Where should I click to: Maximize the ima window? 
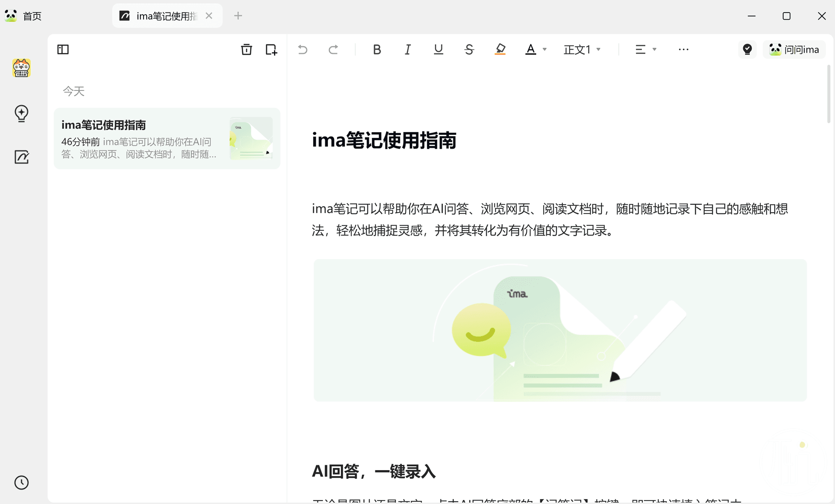point(786,16)
